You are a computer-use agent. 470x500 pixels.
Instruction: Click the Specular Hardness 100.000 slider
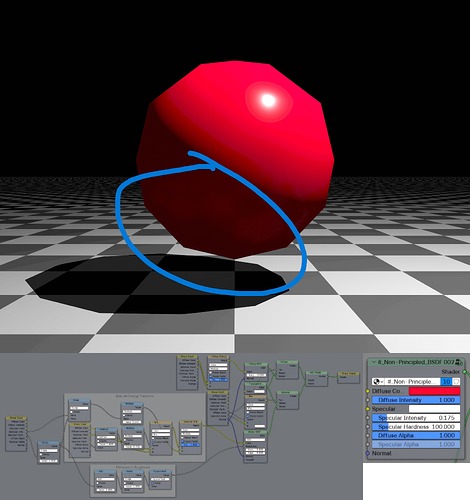click(x=416, y=427)
